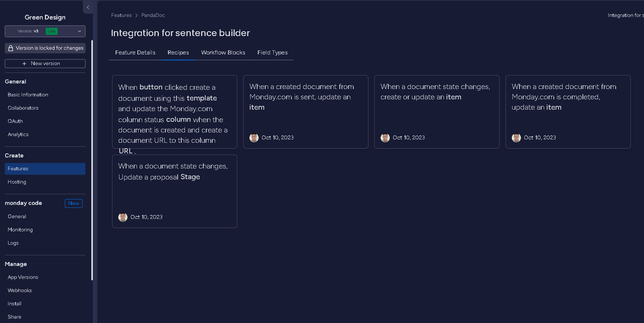Open the Field Types tab
Viewport: 644px width, 323px height.
click(x=273, y=53)
